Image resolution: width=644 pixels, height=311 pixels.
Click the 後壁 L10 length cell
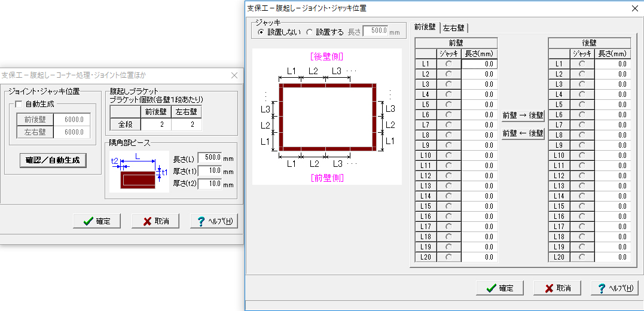[x=613, y=155]
